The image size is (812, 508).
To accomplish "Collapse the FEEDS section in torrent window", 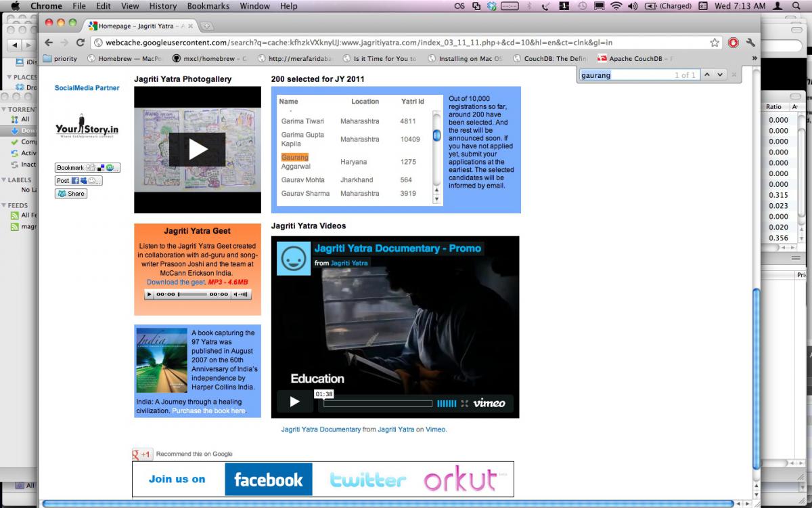I will pyautogui.click(x=3, y=205).
